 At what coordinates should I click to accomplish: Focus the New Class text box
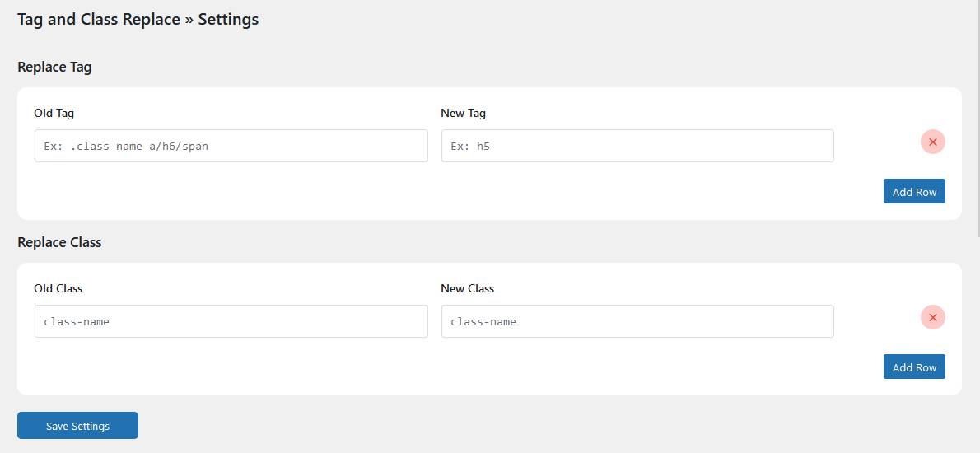coord(637,321)
